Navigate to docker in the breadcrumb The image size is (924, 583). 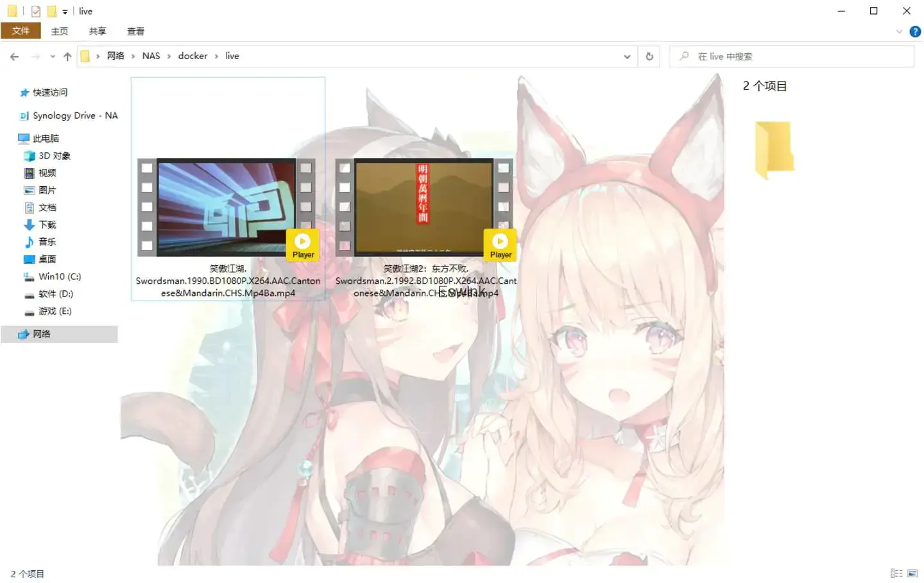193,56
